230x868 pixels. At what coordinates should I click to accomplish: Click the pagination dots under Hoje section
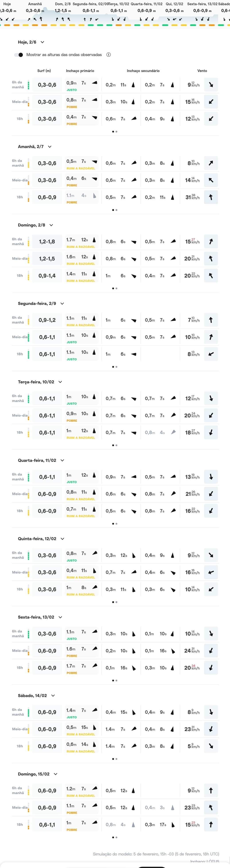(115, 132)
